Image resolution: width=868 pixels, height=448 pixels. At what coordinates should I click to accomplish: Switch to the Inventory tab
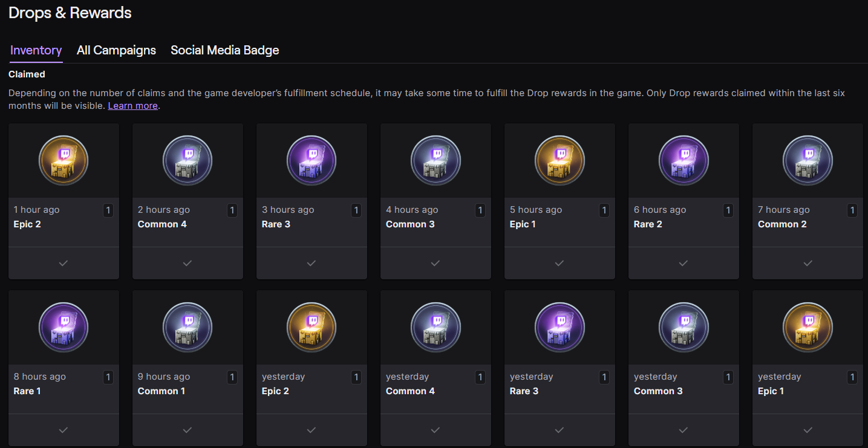click(36, 50)
